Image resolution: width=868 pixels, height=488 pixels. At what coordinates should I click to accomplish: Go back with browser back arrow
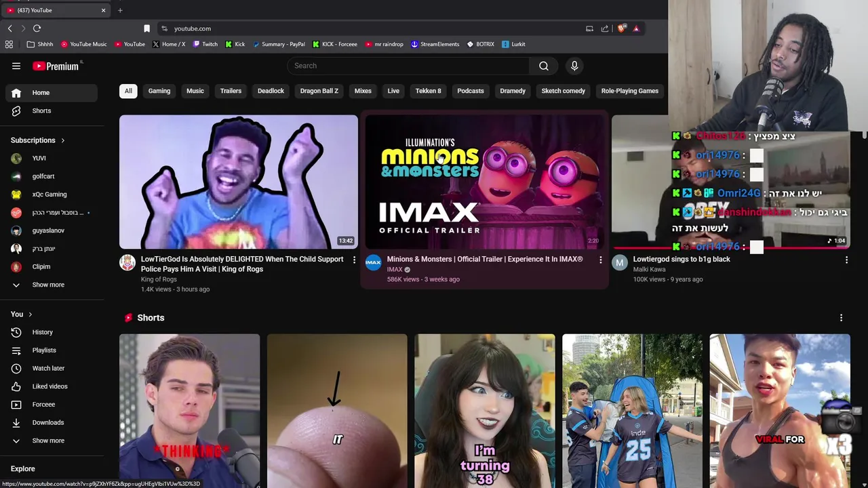[9, 28]
